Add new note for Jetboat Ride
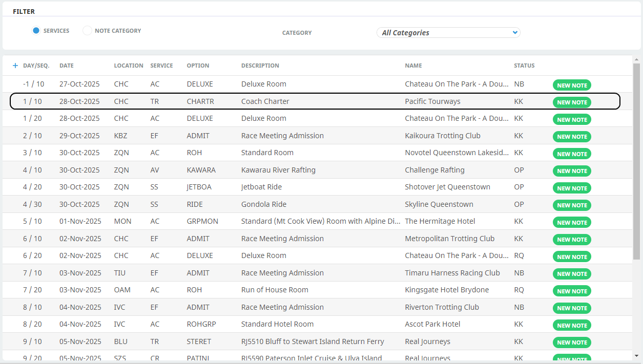 point(572,188)
